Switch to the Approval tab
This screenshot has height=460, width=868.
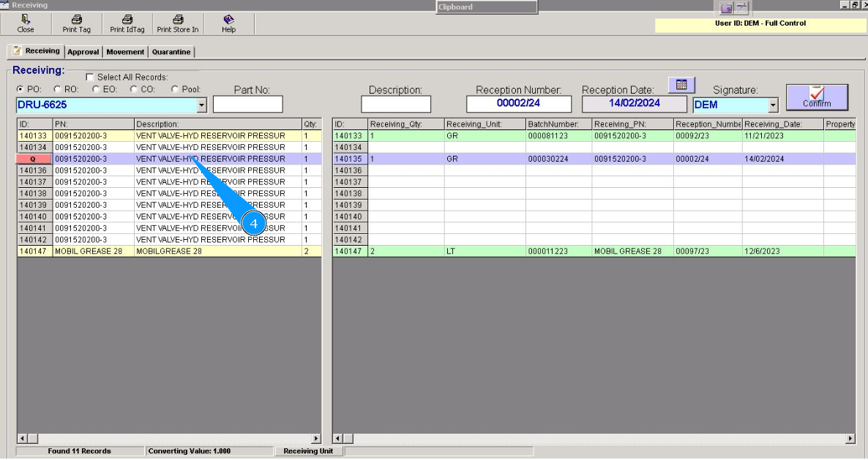click(x=83, y=52)
